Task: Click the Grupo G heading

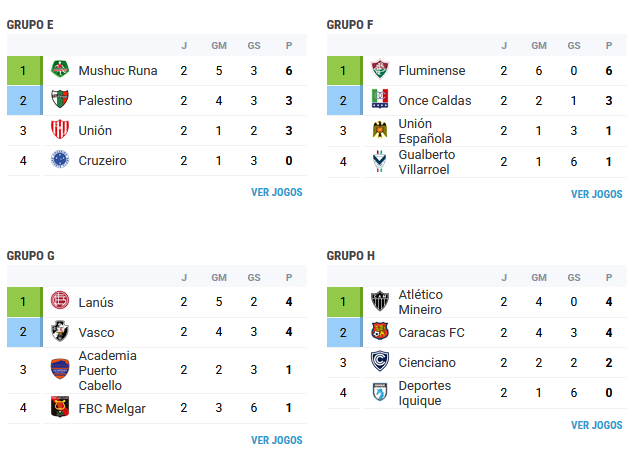Action: pyautogui.click(x=31, y=256)
